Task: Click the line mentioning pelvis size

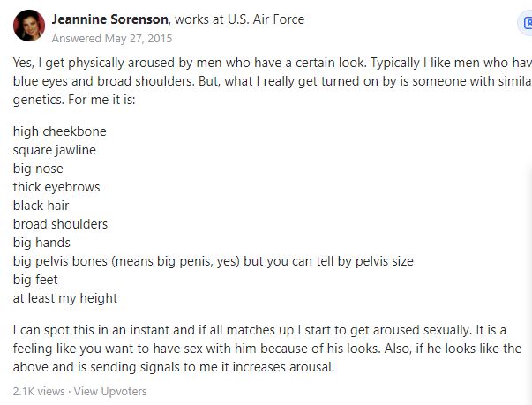Action: click(x=213, y=261)
